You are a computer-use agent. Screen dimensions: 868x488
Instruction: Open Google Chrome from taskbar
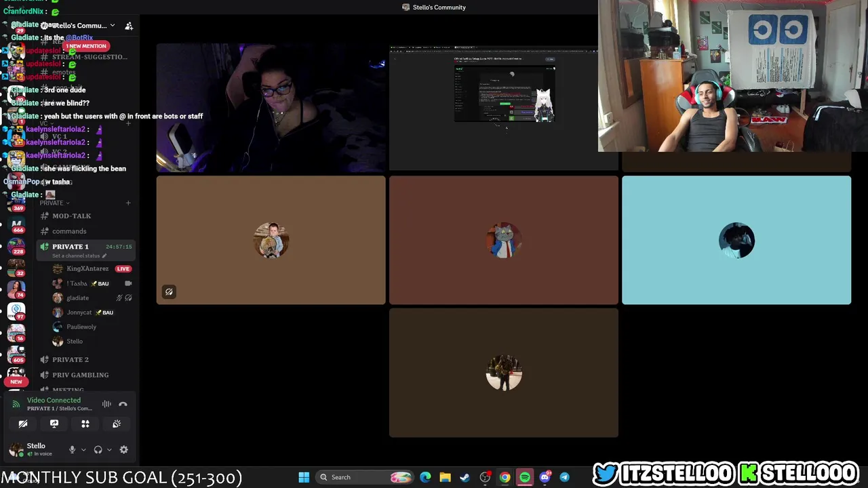pos(505,477)
